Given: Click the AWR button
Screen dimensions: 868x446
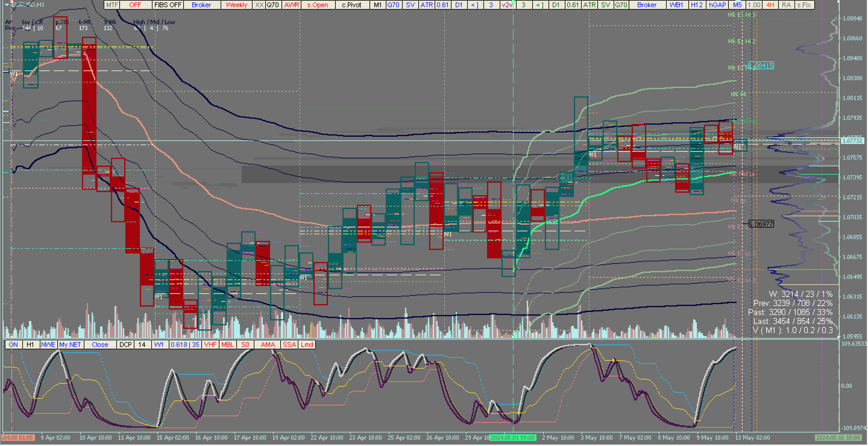Looking at the screenshot, I should pos(291,5).
